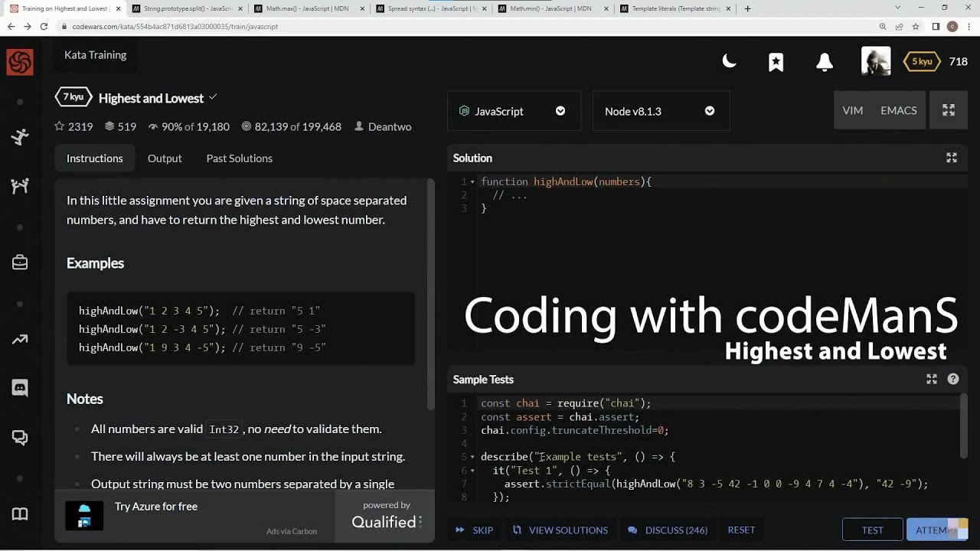Open the Sample Tests help icon
Image resolution: width=980 pixels, height=551 pixels.
953,379
